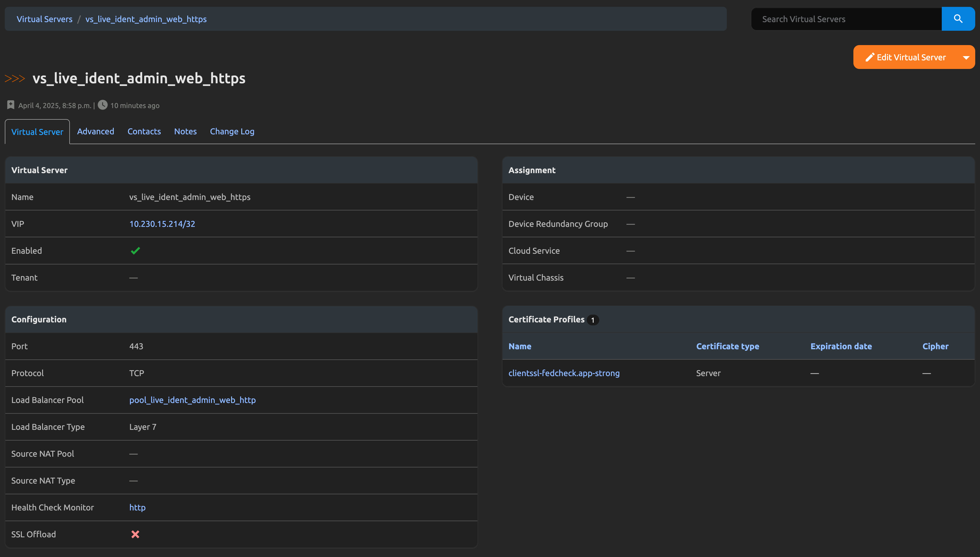Sort by the Expiration date column header
Viewport: 980px width, 557px height.
pos(841,346)
